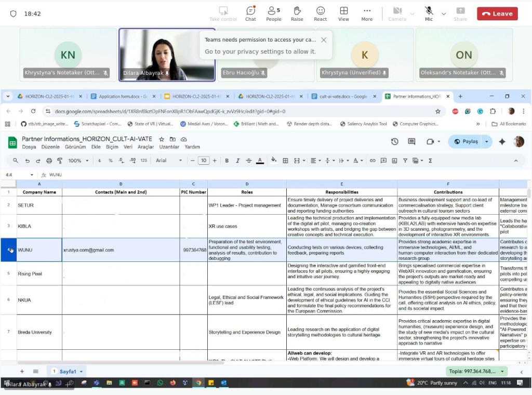The width and height of the screenshot is (532, 395).
Task: Toggle the Mic mute button
Action: click(429, 14)
